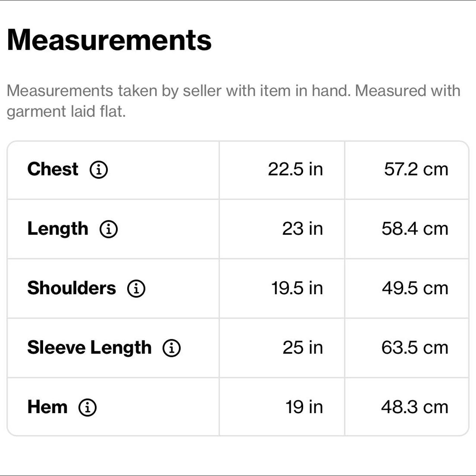Select the 63.5 cm sleeve value
Image resolution: width=476 pixels, height=476 pixels.
(x=415, y=348)
